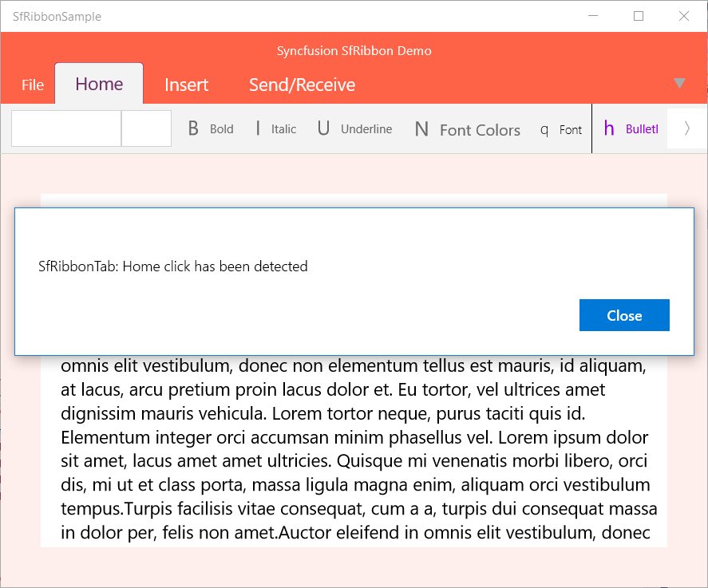Viewport: 708px width, 588px height.
Task: Click the line starting 'tempus.Turpis facilisis vitae'
Action: point(359,508)
